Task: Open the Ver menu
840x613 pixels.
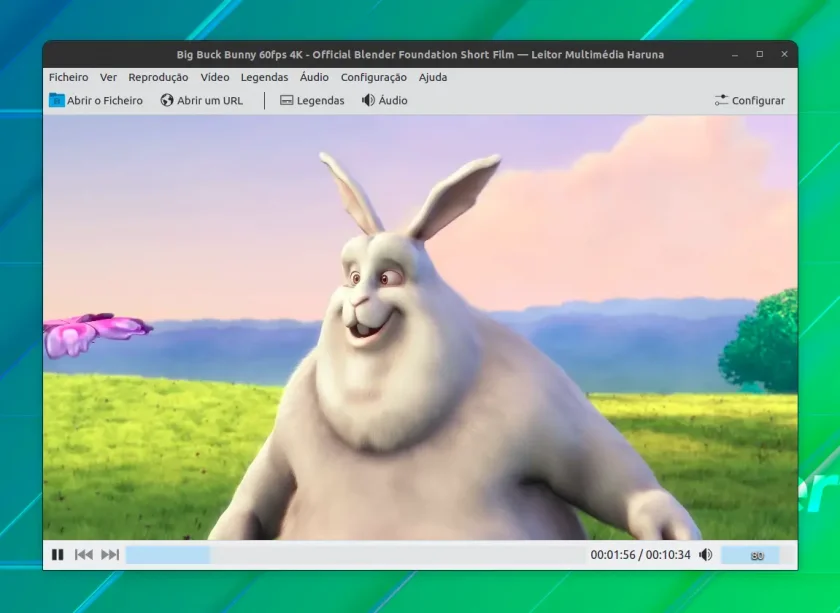Action: click(108, 77)
